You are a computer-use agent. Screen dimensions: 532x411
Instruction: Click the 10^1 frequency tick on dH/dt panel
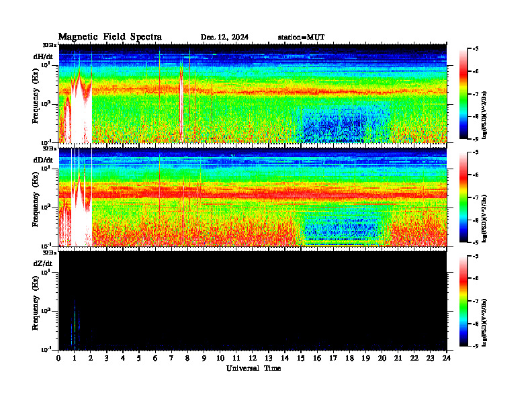pos(46,64)
